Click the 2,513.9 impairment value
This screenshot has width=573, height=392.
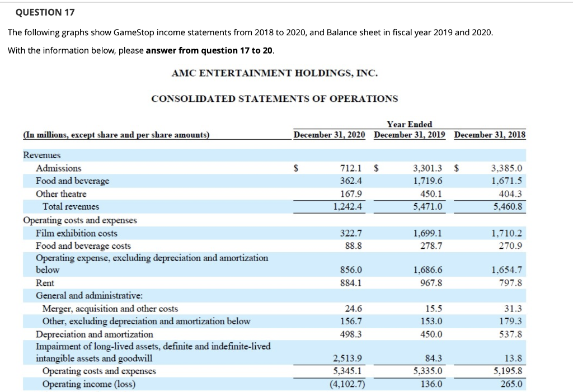(x=347, y=358)
